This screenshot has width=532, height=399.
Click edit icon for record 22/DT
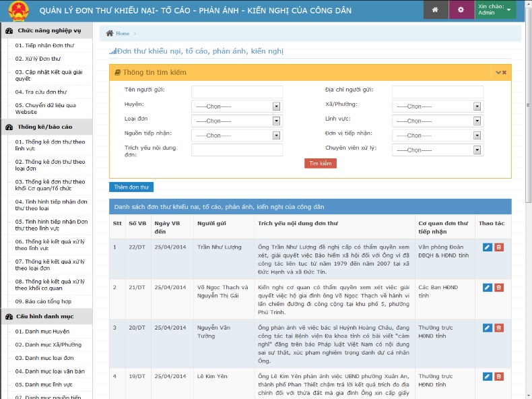(488, 247)
